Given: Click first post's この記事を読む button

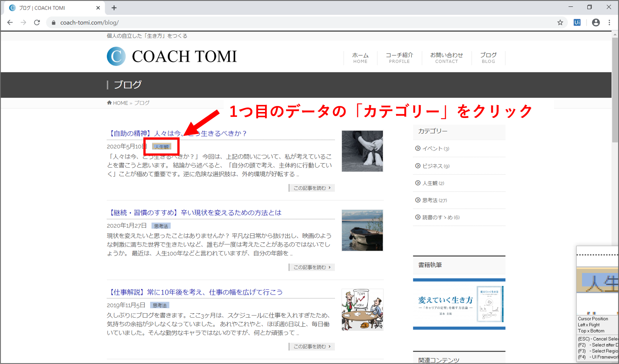Looking at the screenshot, I should click(312, 188).
